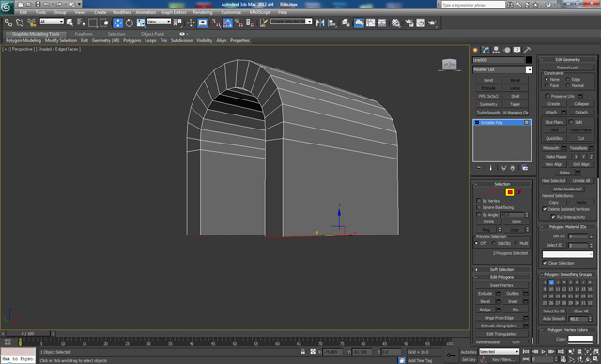Enable the By Vertex checkbox

[x=479, y=201]
